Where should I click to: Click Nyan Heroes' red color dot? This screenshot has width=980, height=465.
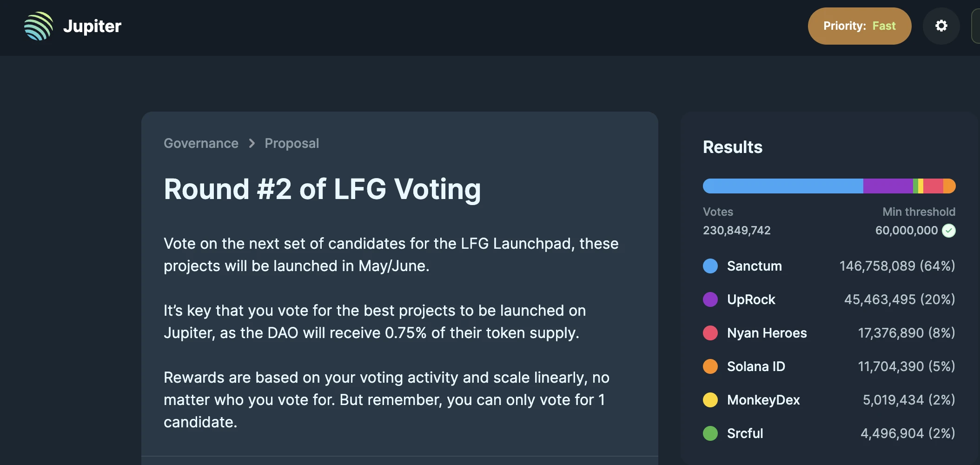(x=710, y=333)
